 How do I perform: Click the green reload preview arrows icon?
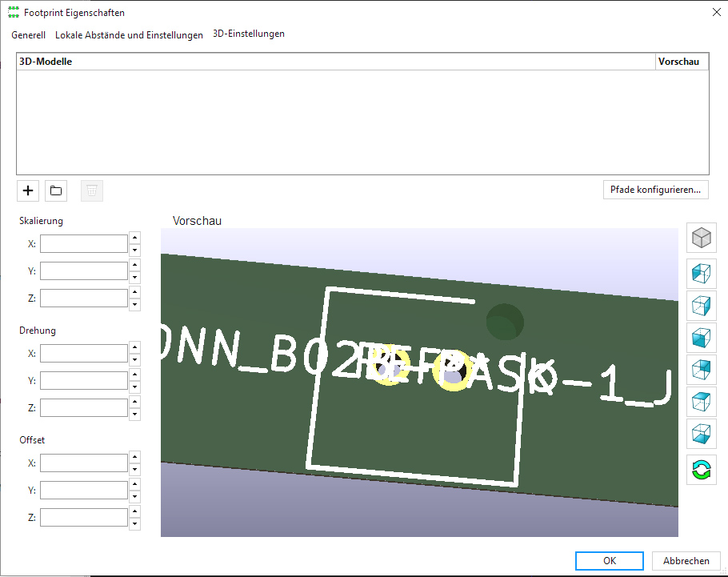[x=701, y=470]
